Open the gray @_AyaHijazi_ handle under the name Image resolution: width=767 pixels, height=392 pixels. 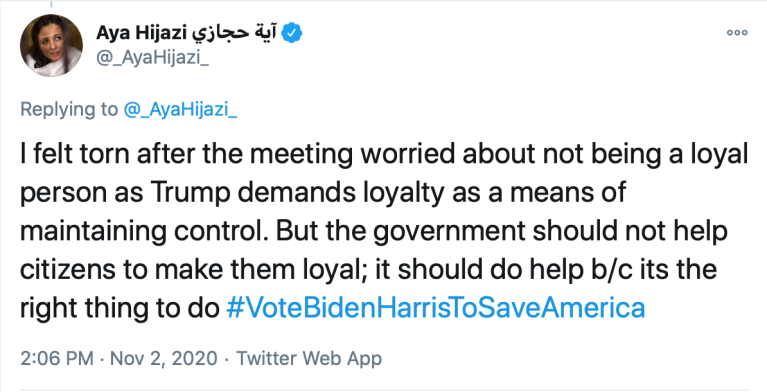153,59
